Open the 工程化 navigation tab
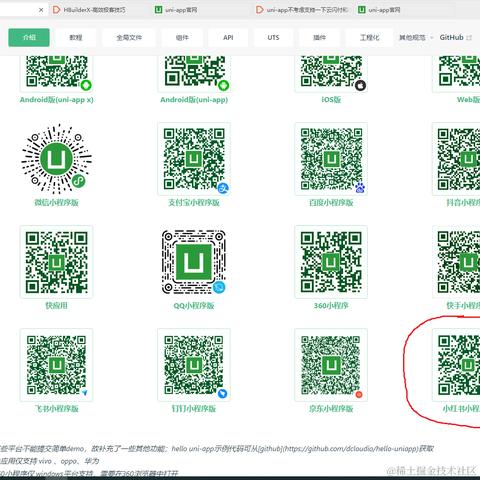 [x=369, y=37]
